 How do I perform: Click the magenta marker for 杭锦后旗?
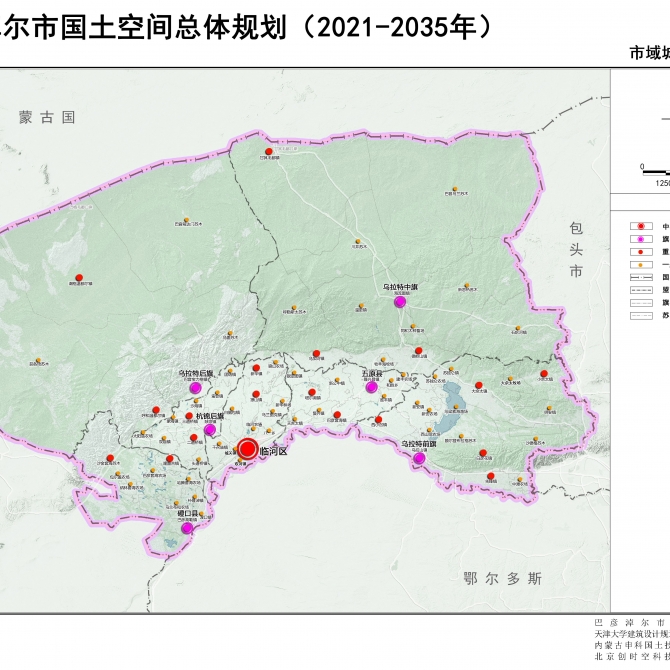[x=211, y=430]
